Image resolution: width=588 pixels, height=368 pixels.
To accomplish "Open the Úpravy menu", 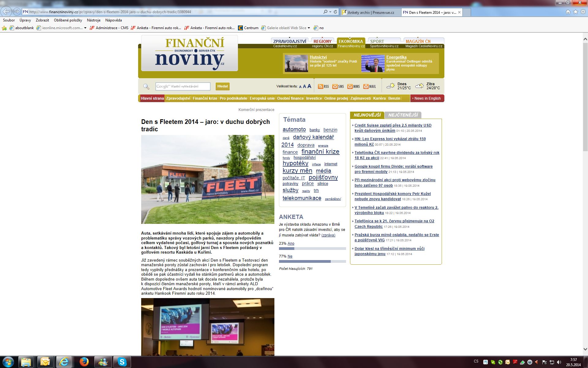I will tap(25, 20).
